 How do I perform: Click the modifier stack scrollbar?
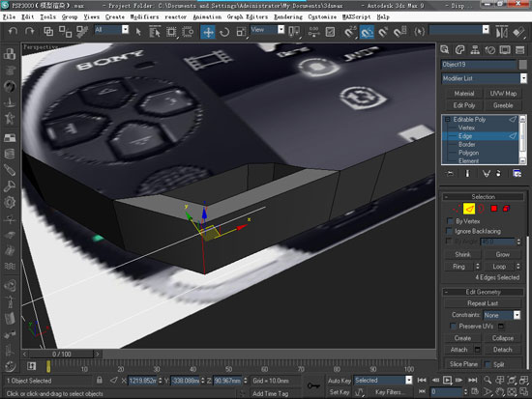coord(523,140)
